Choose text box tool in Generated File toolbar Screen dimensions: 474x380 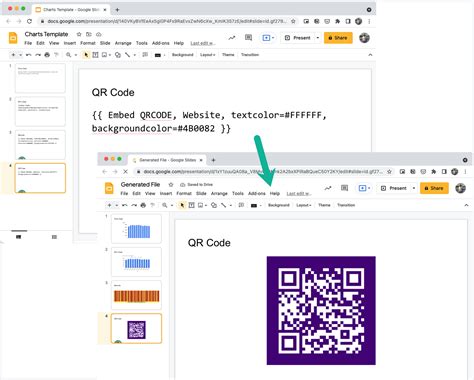point(191,205)
